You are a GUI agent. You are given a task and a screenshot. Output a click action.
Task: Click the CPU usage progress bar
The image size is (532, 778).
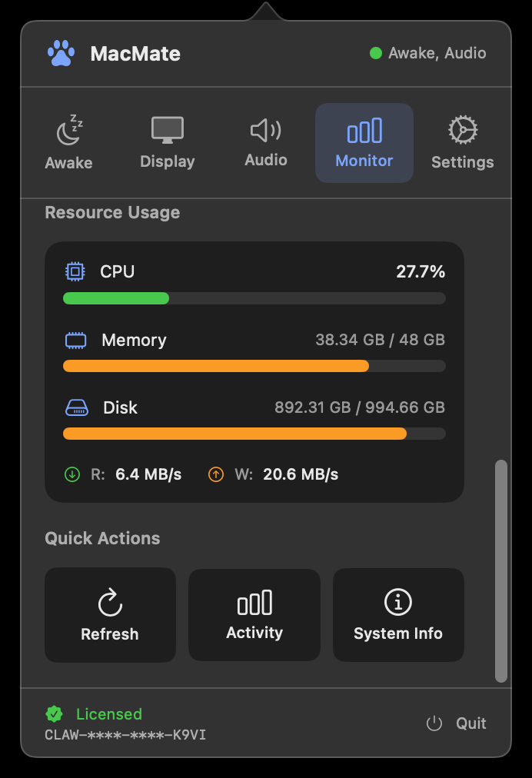coord(254,298)
